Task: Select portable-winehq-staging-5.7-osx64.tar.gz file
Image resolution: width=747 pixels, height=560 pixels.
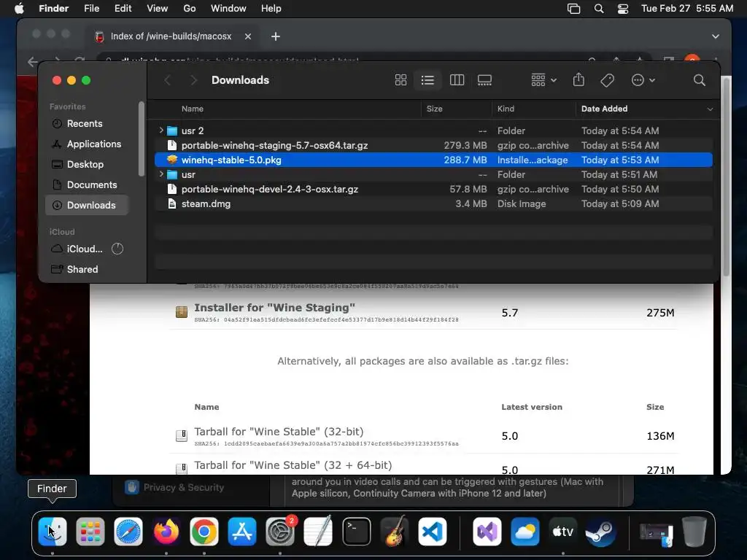Action: 433,145
